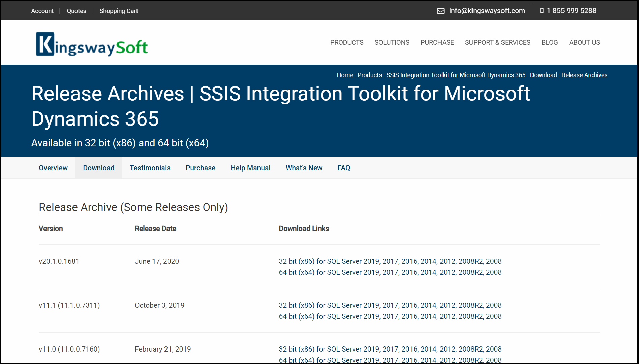Switch to the Testimonials tab
Viewport: 639px width, 364px height.
click(x=150, y=168)
